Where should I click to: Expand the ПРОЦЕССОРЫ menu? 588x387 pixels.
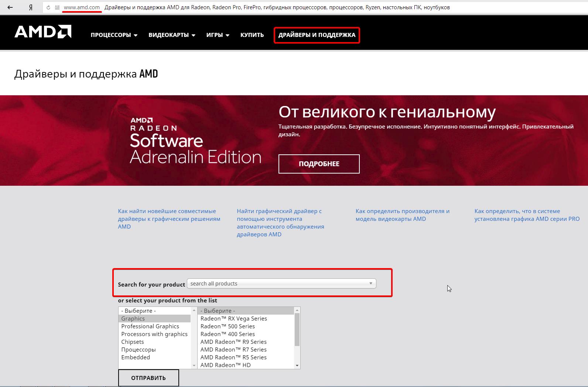coord(114,35)
